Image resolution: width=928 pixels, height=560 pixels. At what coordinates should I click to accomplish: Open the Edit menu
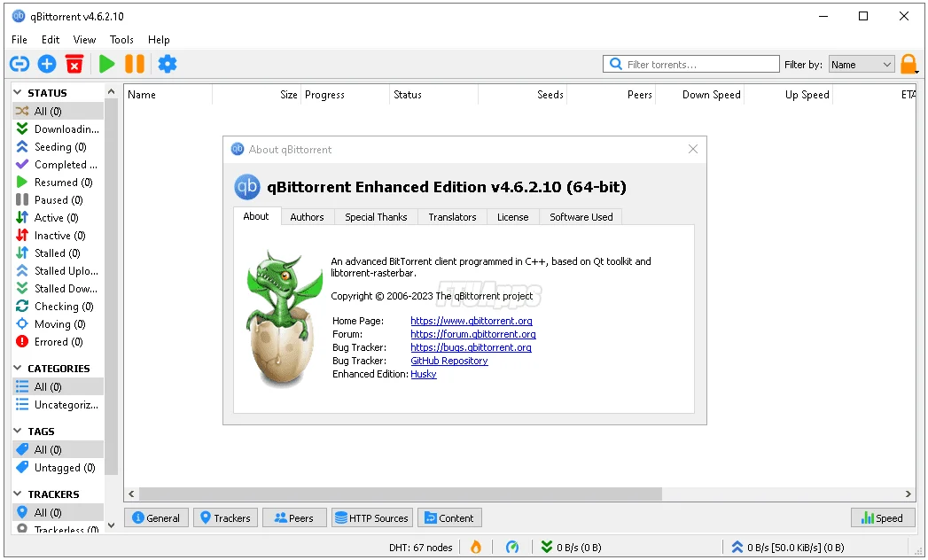(51, 40)
